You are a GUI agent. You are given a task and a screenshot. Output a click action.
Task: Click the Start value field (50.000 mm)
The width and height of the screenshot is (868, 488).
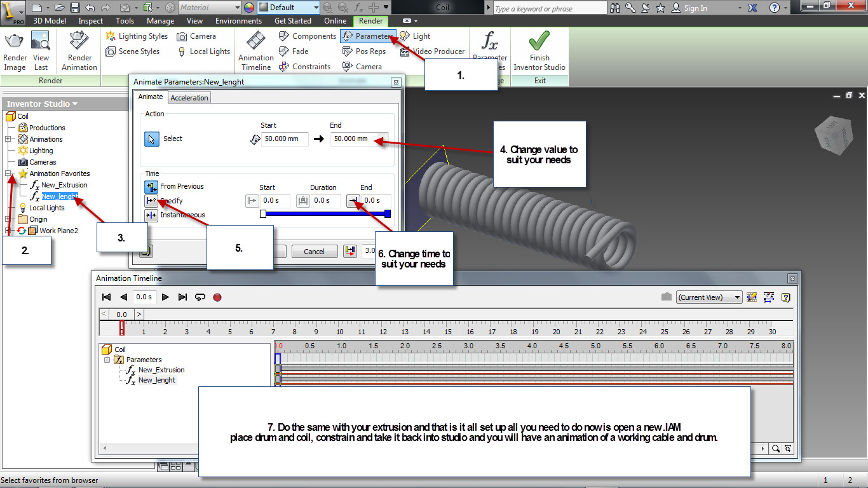(x=285, y=139)
